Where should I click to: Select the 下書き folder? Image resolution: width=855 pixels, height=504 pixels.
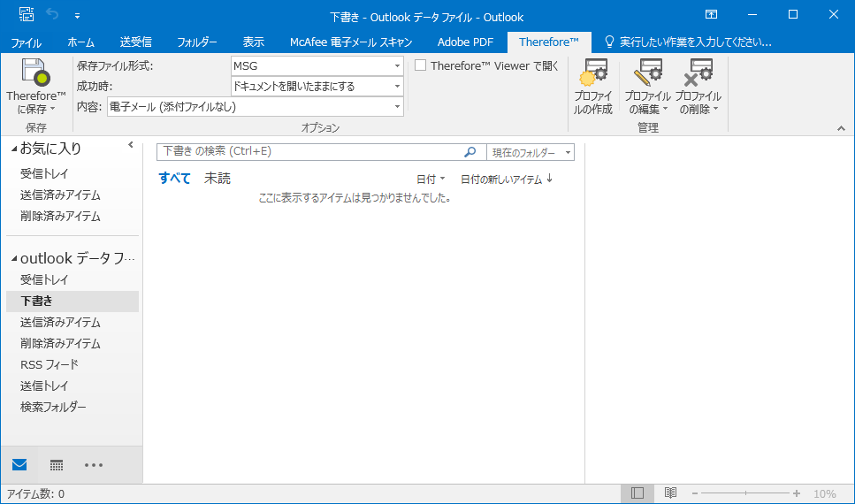coord(73,302)
